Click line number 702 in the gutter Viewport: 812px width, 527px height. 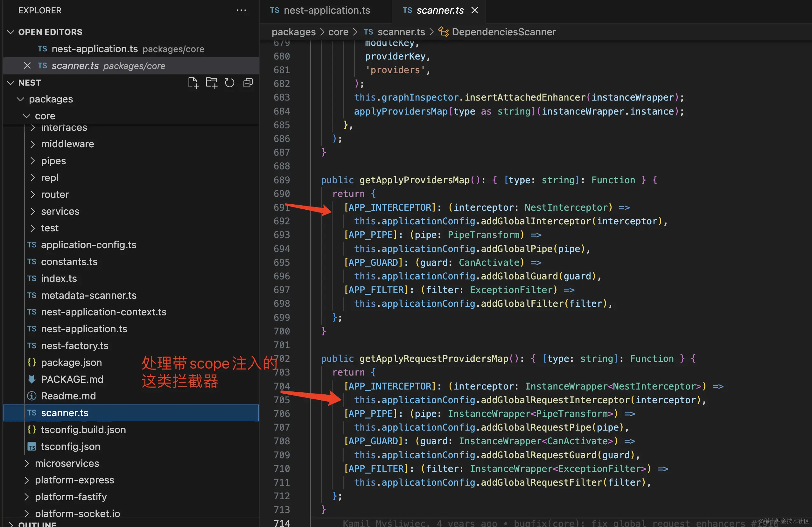click(282, 358)
